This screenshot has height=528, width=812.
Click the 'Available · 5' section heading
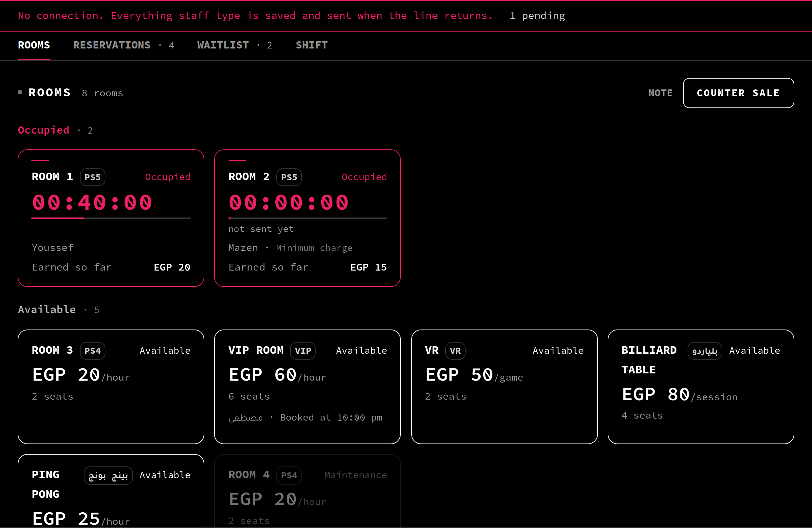pyautogui.click(x=58, y=310)
